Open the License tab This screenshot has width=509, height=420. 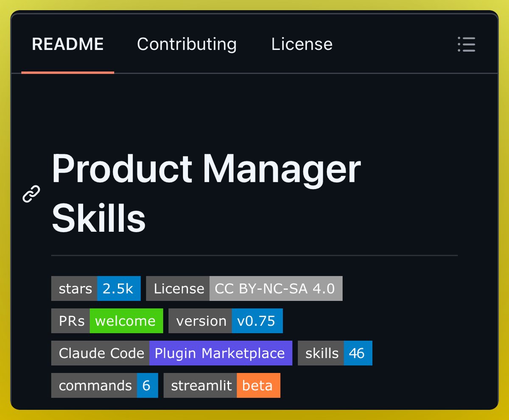[302, 44]
